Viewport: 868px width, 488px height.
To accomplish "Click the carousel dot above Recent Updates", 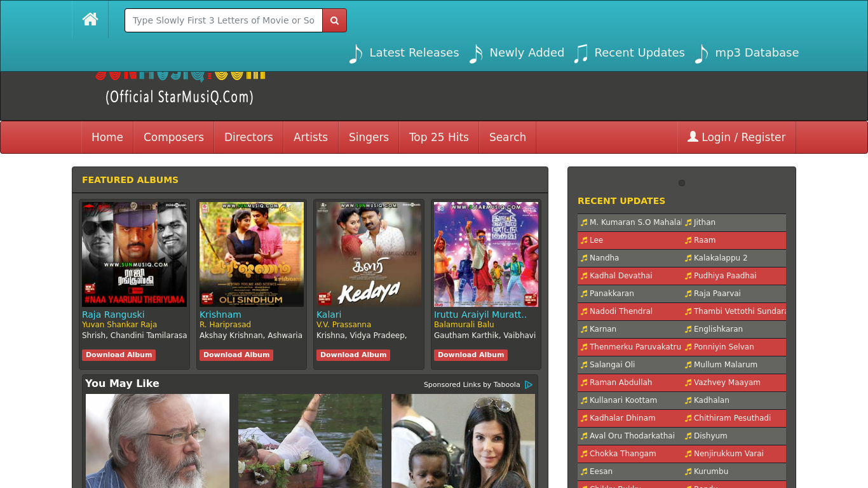I will click(x=682, y=183).
